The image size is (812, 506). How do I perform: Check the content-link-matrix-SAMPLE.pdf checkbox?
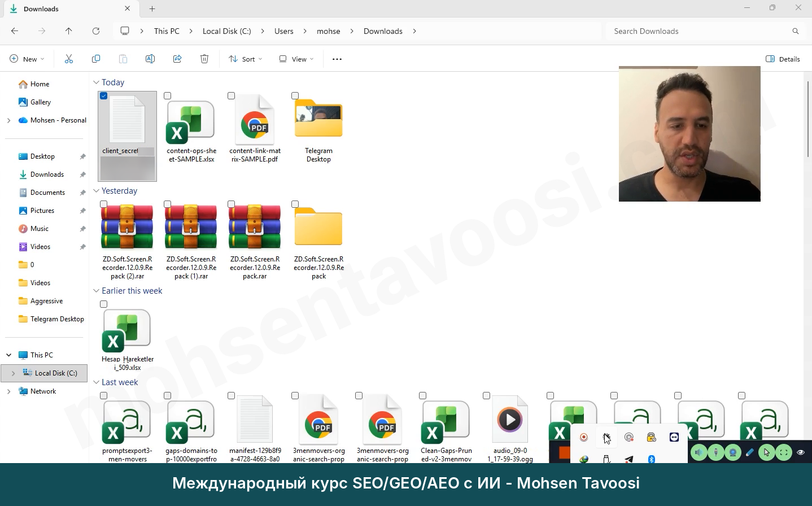coord(231,96)
